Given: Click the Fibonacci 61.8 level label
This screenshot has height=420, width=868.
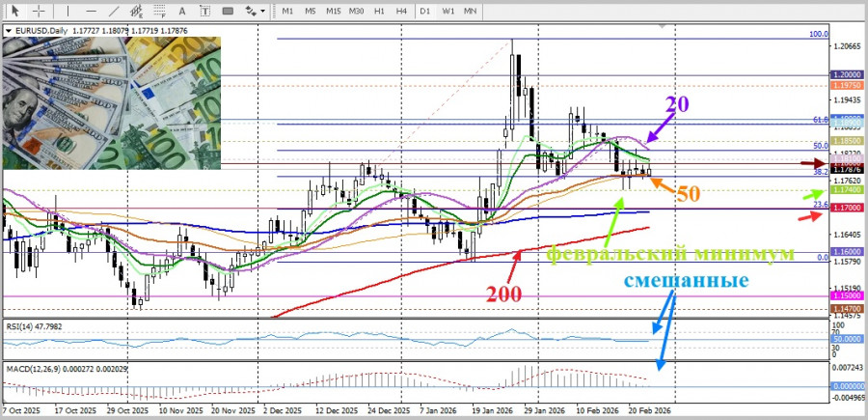Looking at the screenshot, I should click(821, 120).
